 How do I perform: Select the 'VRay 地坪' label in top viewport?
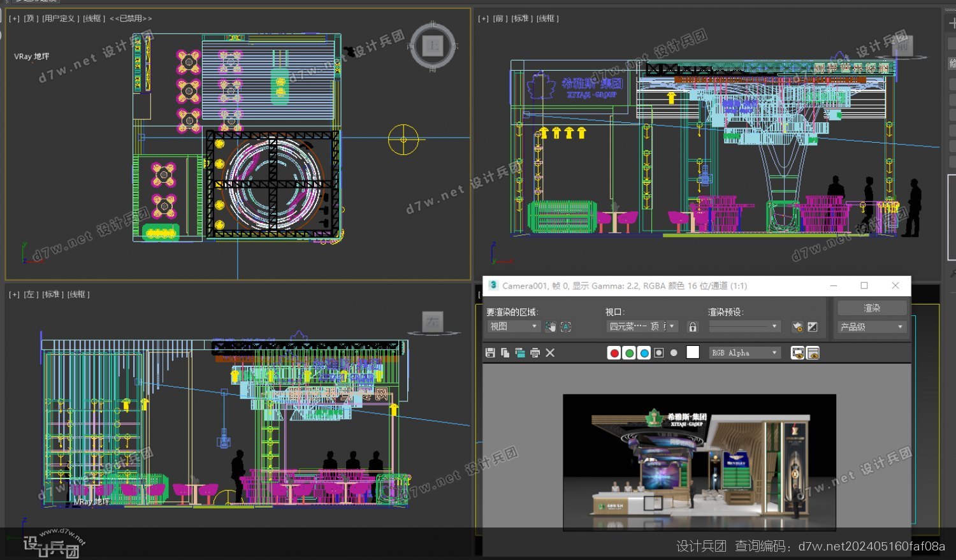[x=32, y=57]
